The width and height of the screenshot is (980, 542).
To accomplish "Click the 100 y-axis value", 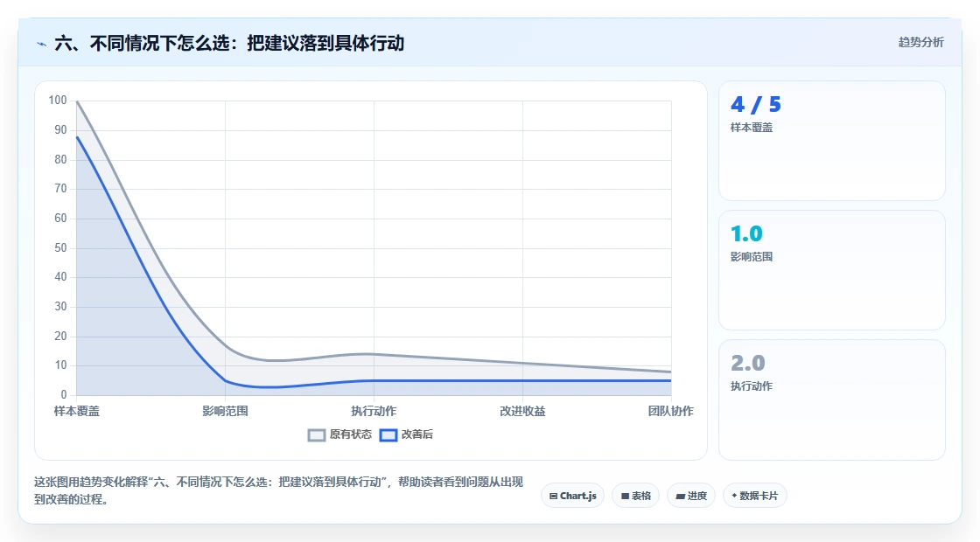I will click(58, 101).
